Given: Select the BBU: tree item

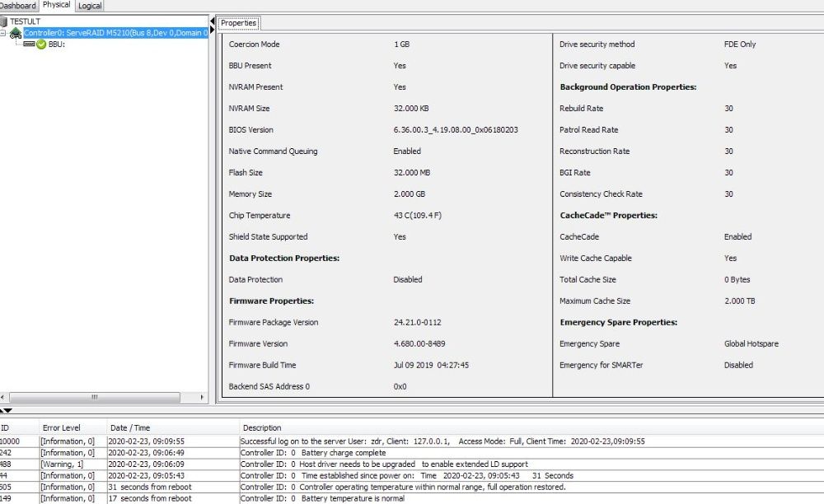Looking at the screenshot, I should tap(56, 44).
